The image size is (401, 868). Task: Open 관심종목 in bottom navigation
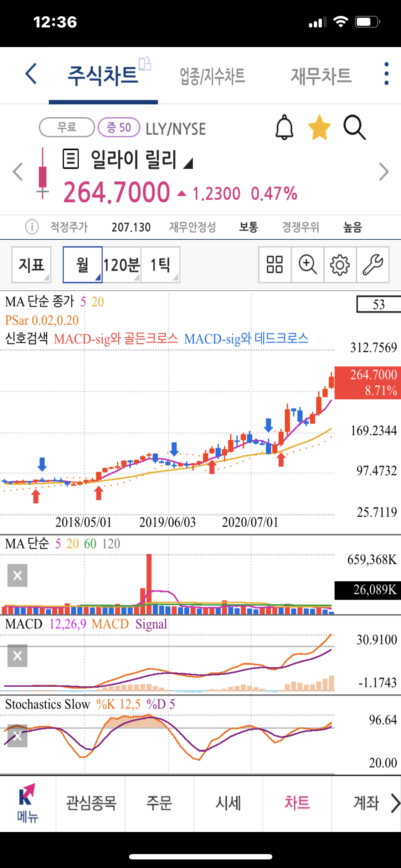click(91, 804)
